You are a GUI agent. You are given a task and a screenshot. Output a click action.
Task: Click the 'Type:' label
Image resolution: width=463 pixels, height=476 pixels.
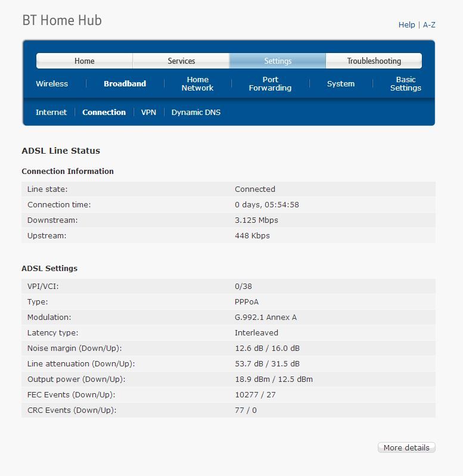click(38, 302)
